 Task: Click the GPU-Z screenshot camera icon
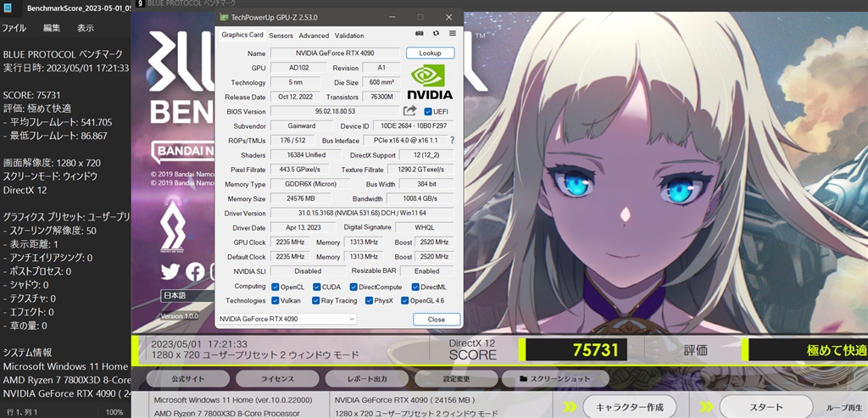[x=419, y=33]
